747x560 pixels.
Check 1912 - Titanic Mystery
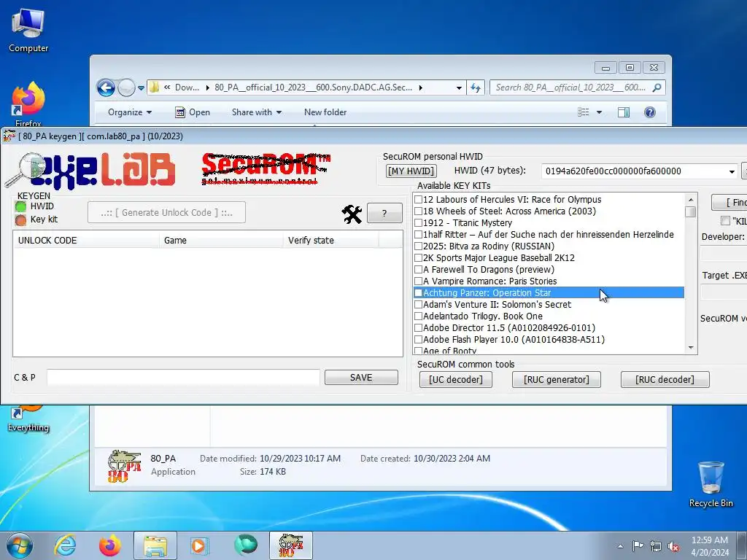point(418,223)
